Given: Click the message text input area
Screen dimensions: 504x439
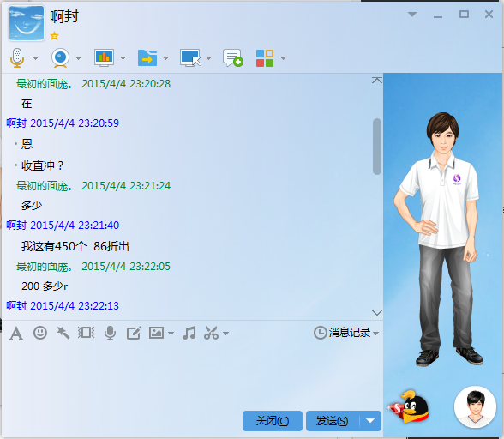Looking at the screenshot, I should (x=192, y=375).
